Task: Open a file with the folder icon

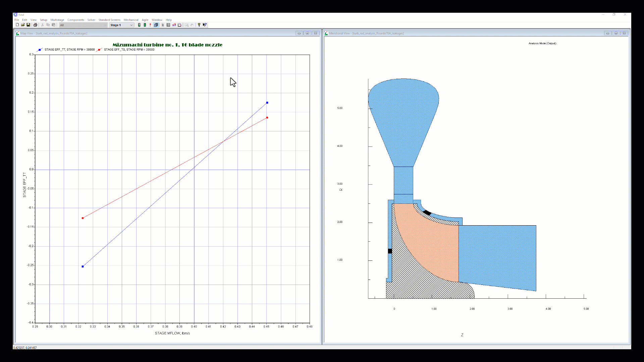Action: point(23,25)
